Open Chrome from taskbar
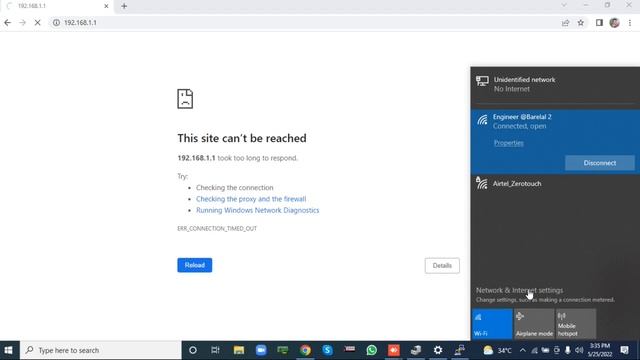The height and width of the screenshot is (360, 640). [x=305, y=350]
